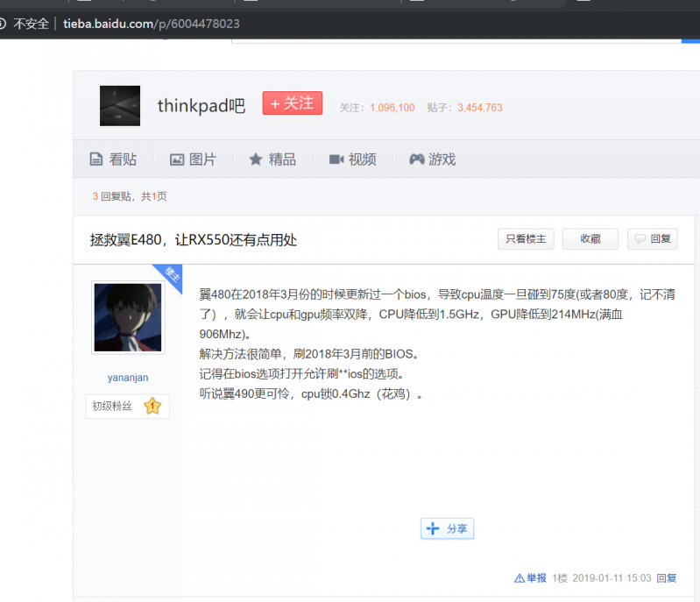
Task: Click the follower count 1,096,100
Action: pyautogui.click(x=392, y=108)
